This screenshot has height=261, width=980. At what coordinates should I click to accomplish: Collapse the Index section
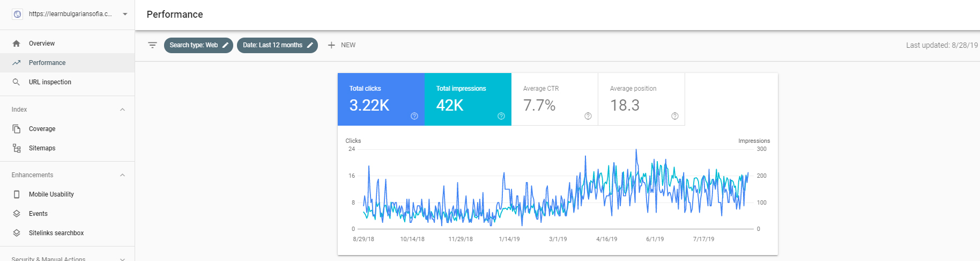point(122,110)
